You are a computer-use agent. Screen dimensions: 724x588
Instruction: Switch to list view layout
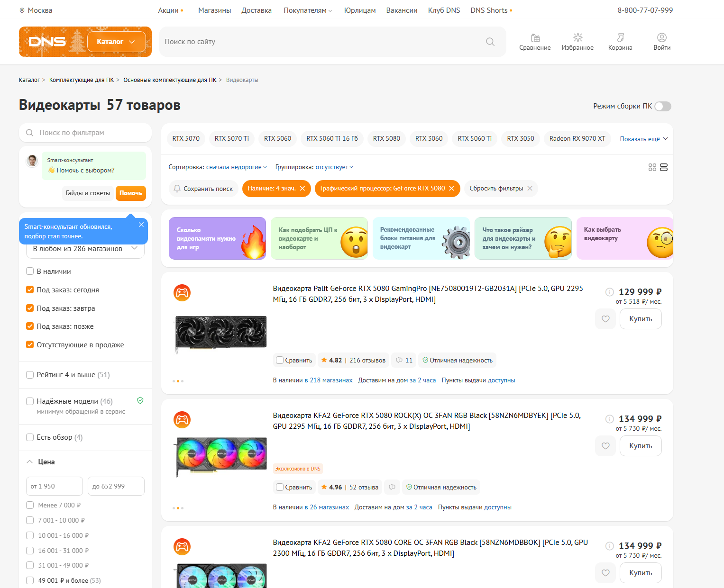pyautogui.click(x=664, y=167)
